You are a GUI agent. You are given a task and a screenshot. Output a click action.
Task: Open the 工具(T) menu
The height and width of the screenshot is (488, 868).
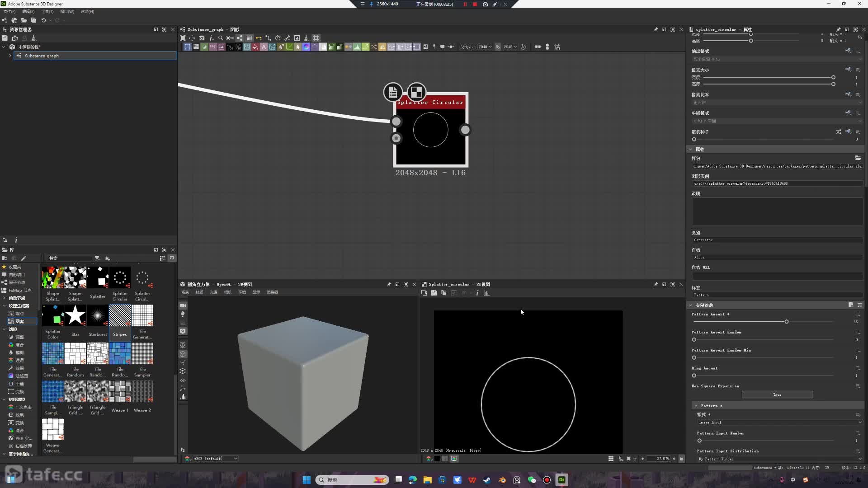point(47,12)
